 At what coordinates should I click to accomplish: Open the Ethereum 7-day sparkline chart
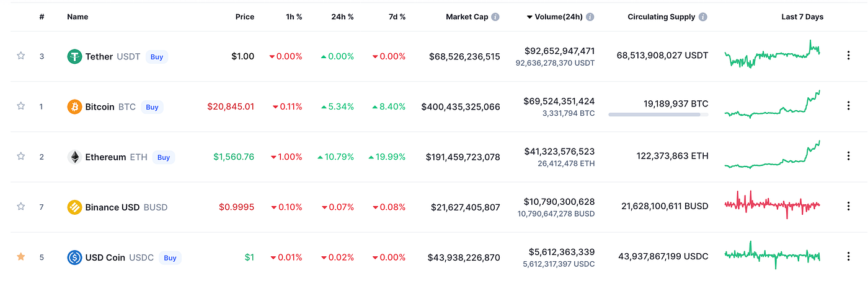773,155
